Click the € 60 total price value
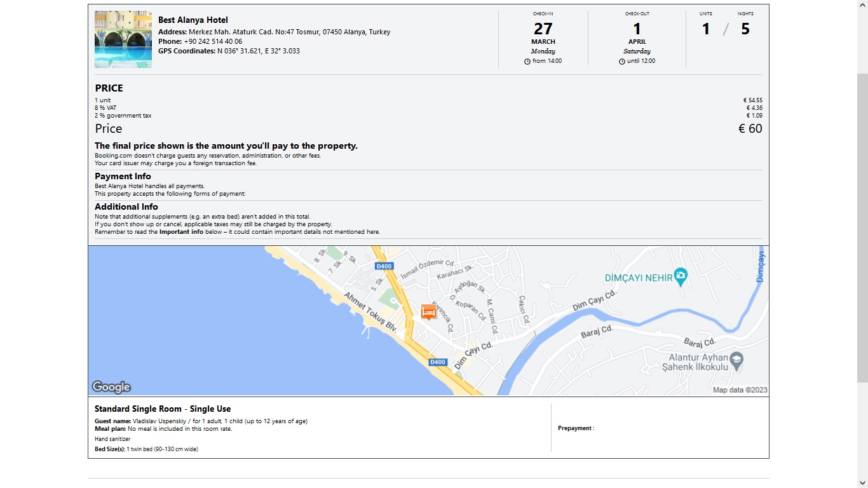 pyautogui.click(x=750, y=128)
